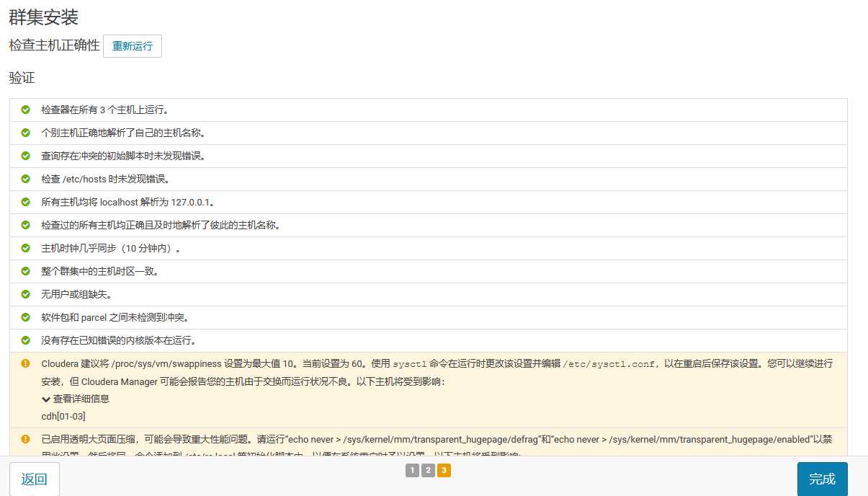Image resolution: width=868 pixels, height=496 pixels.
Task: Collapse the 查看详细信息 expander
Action: (76, 399)
